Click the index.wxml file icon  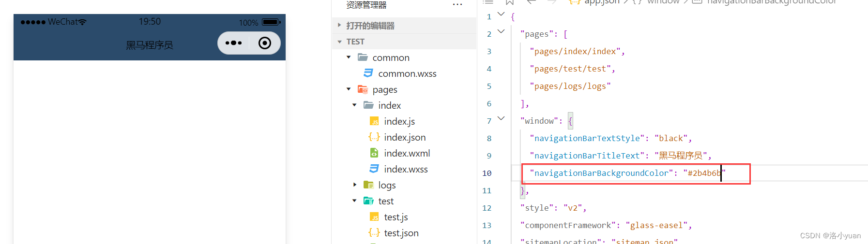point(374,153)
